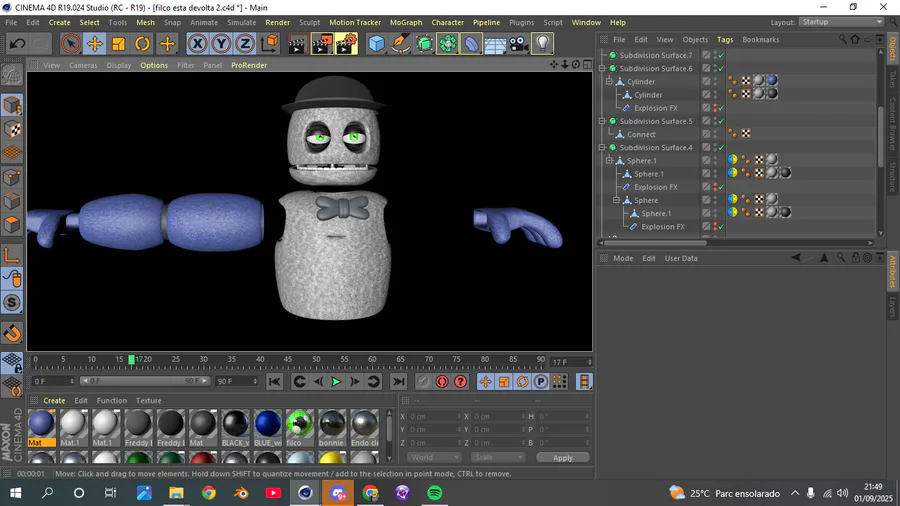Switch to Polygons mode icon
Screen dimensions: 900x506
12,224
